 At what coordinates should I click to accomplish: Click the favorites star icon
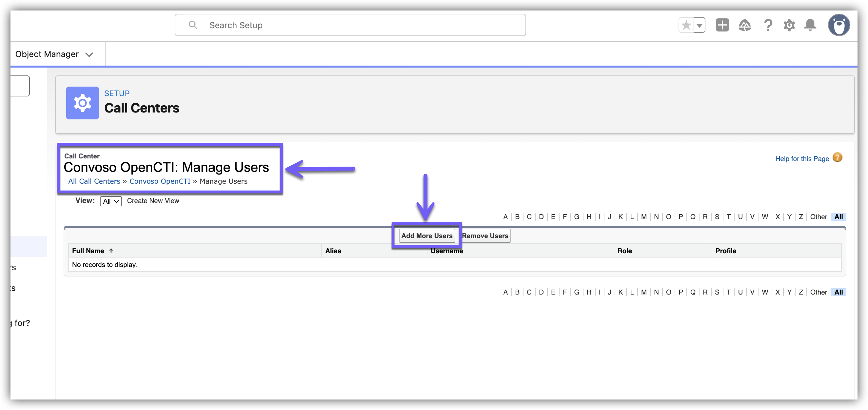pos(686,25)
